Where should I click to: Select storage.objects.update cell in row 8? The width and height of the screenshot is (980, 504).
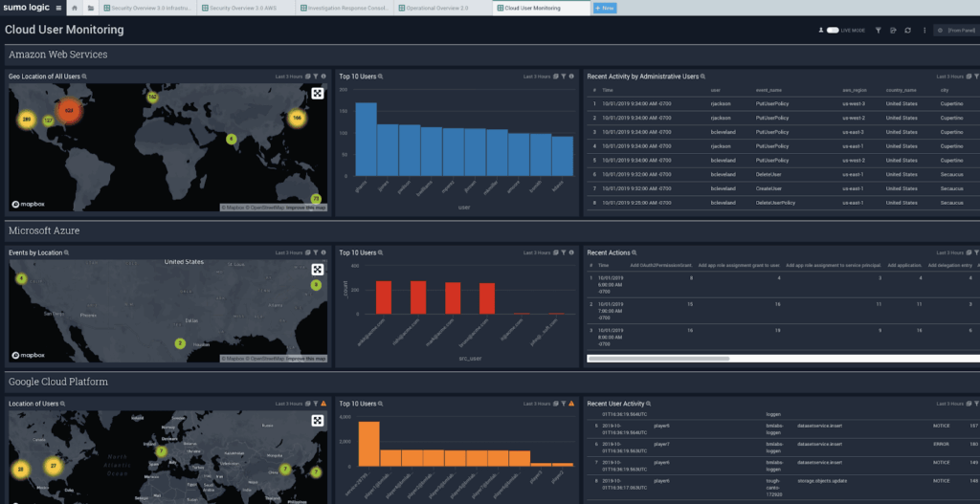[823, 481]
